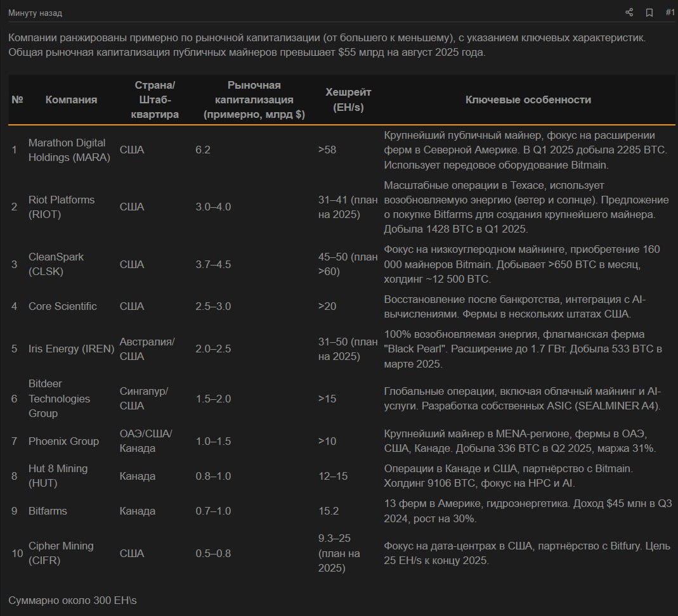
Task: Click hashrate value "12–15"
Action: tap(333, 475)
